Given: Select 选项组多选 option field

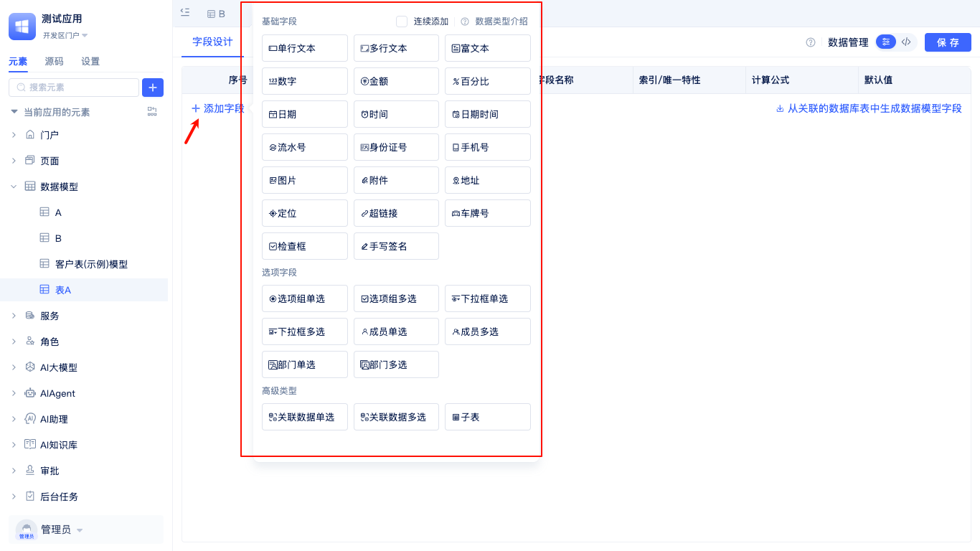Looking at the screenshot, I should click(396, 298).
